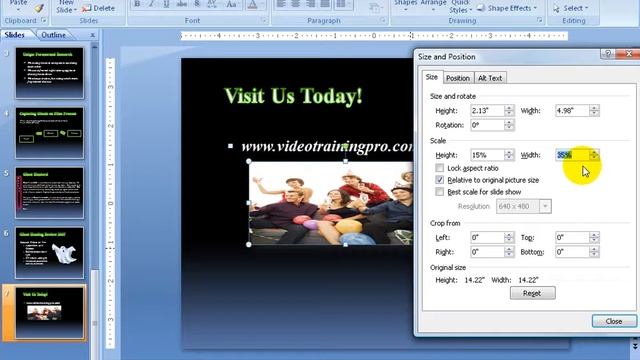Open the Shapes gallery dropdown

point(406,5)
